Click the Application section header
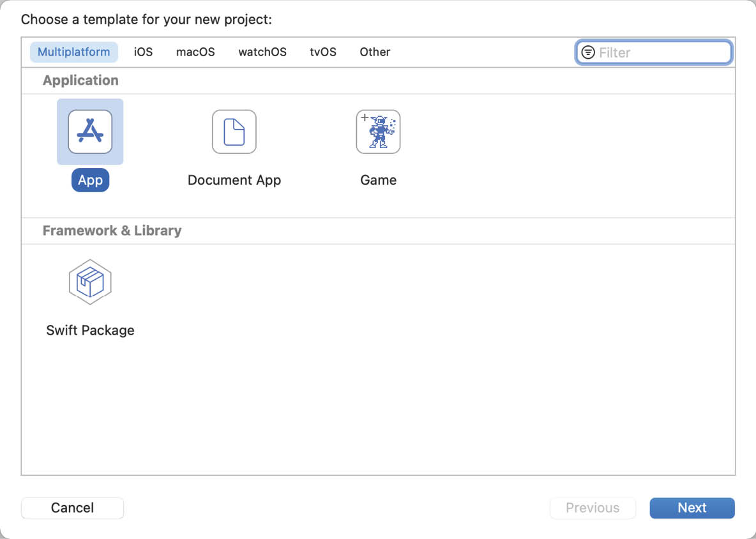This screenshot has height=539, width=756. 80,80
